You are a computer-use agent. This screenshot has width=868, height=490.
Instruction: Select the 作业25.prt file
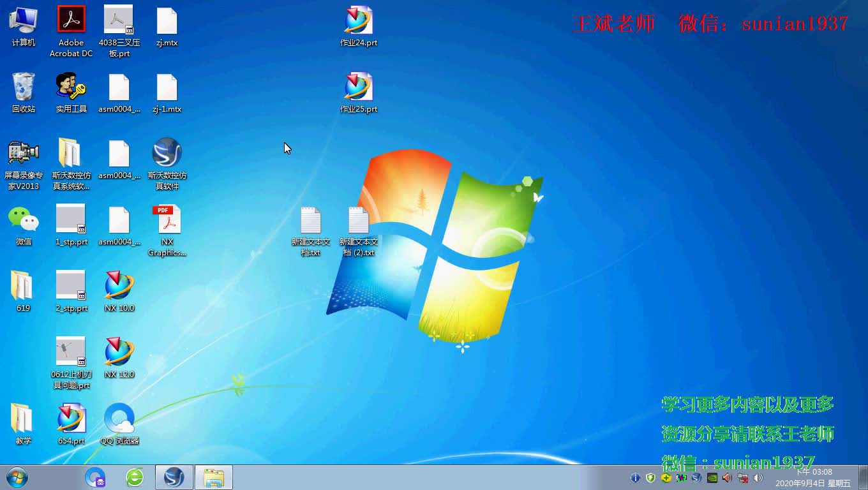coord(359,93)
